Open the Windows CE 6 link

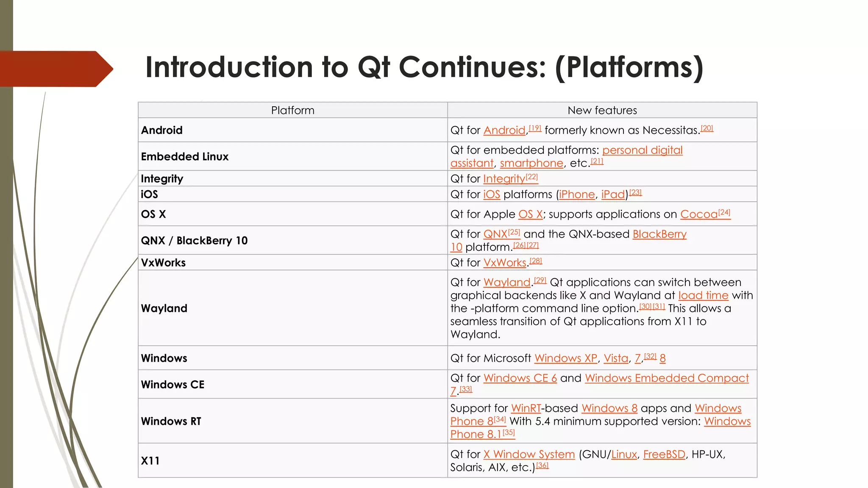520,378
